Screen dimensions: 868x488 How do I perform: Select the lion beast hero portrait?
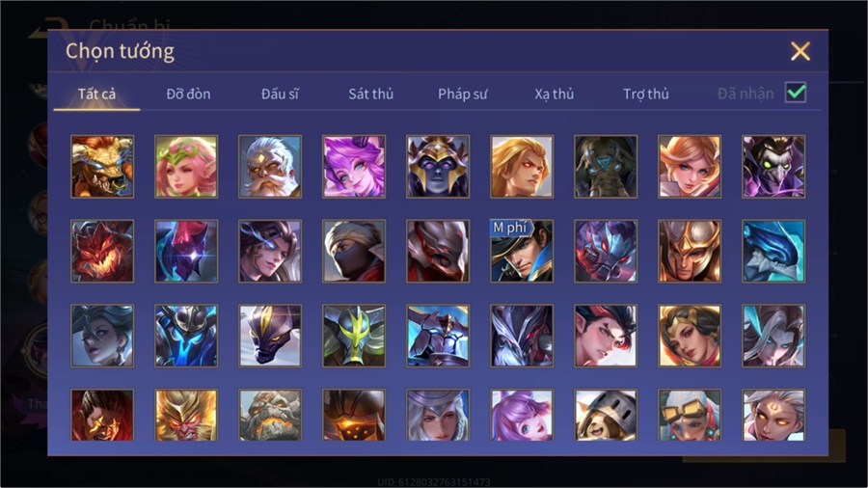click(x=102, y=167)
